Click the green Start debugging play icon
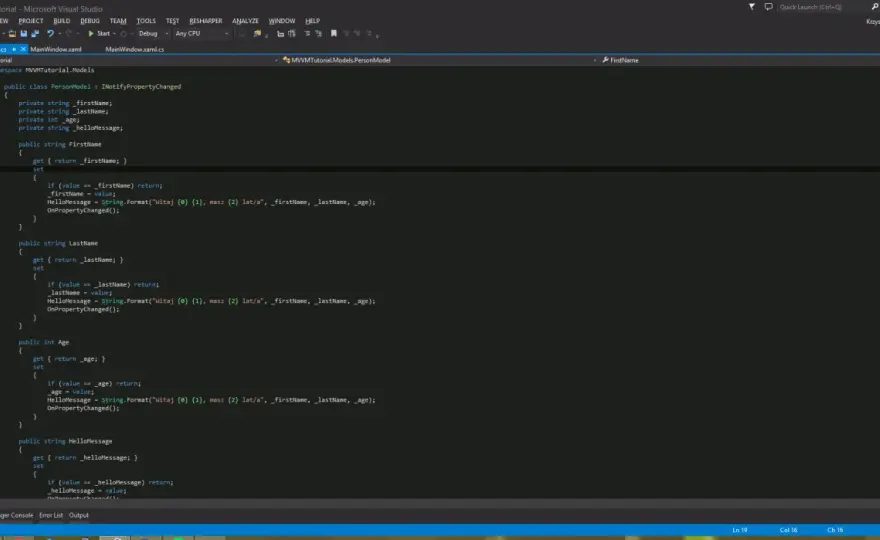880x540 pixels. point(91,34)
